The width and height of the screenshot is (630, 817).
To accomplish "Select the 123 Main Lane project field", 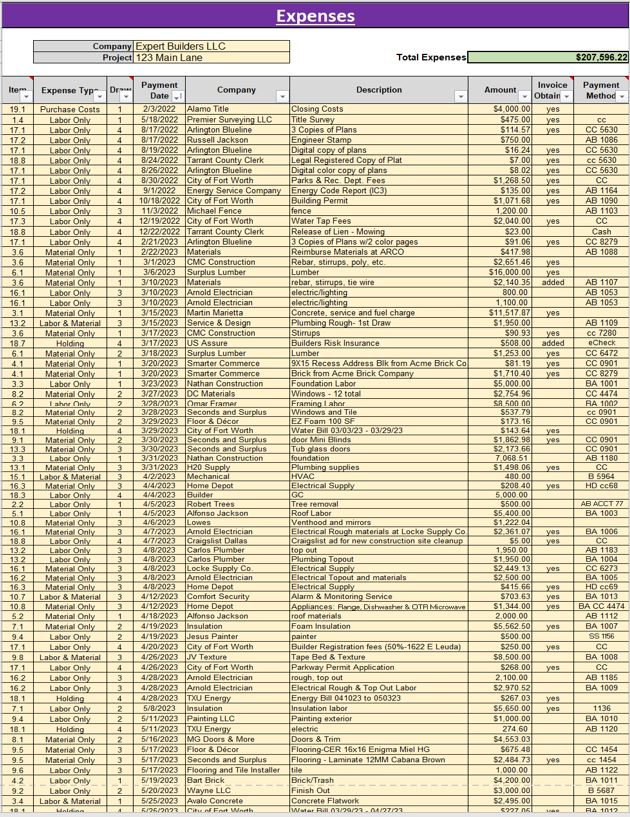I will [x=212, y=58].
